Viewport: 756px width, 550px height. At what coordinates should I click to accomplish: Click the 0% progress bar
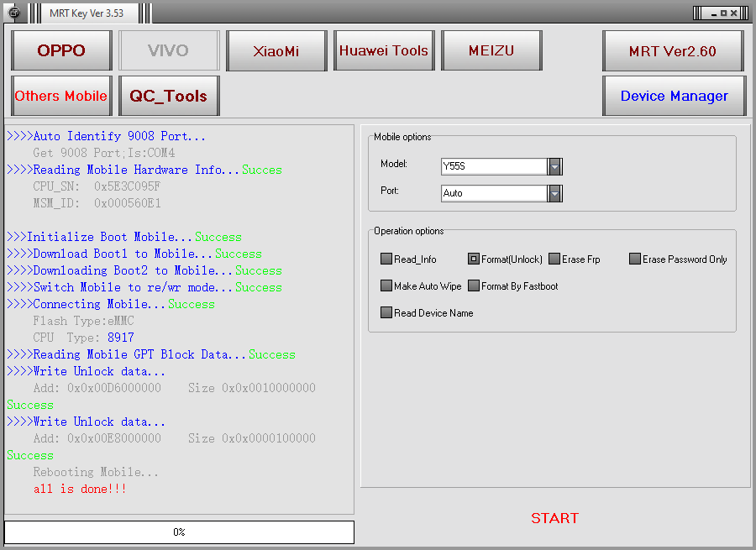180,532
